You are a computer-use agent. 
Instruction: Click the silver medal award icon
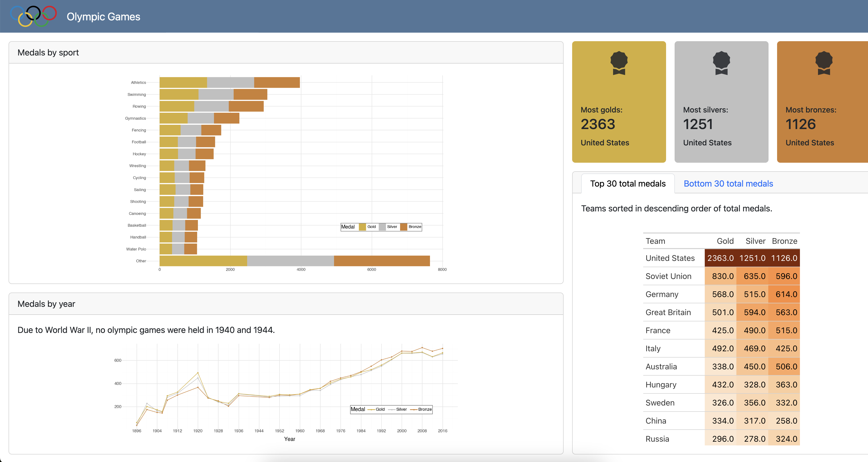coord(721,63)
